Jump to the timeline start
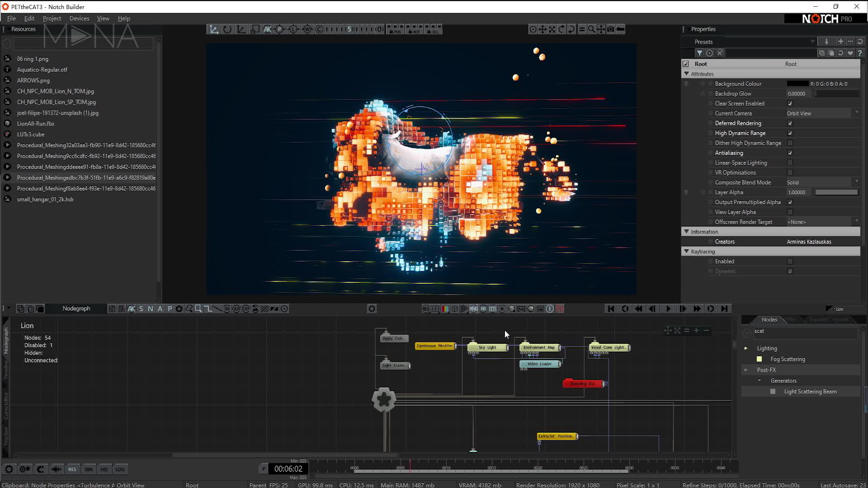 [611, 309]
